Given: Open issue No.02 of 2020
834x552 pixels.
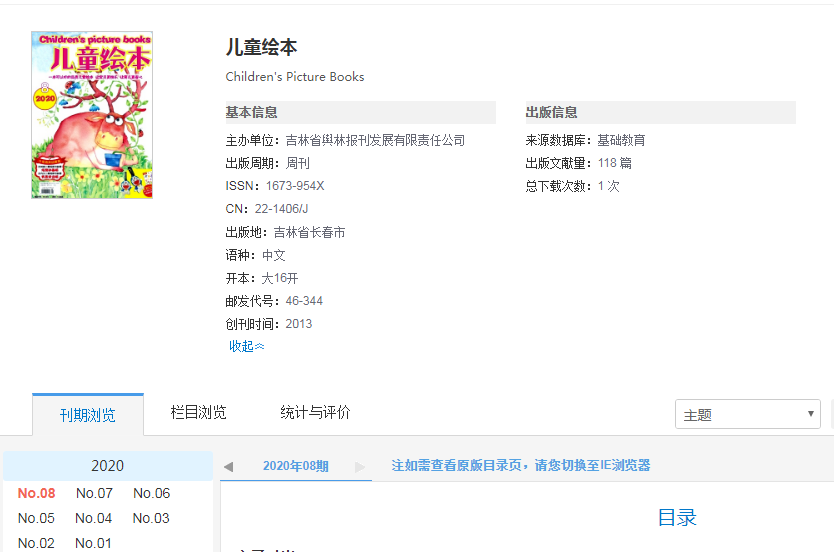Looking at the screenshot, I should pos(37,543).
